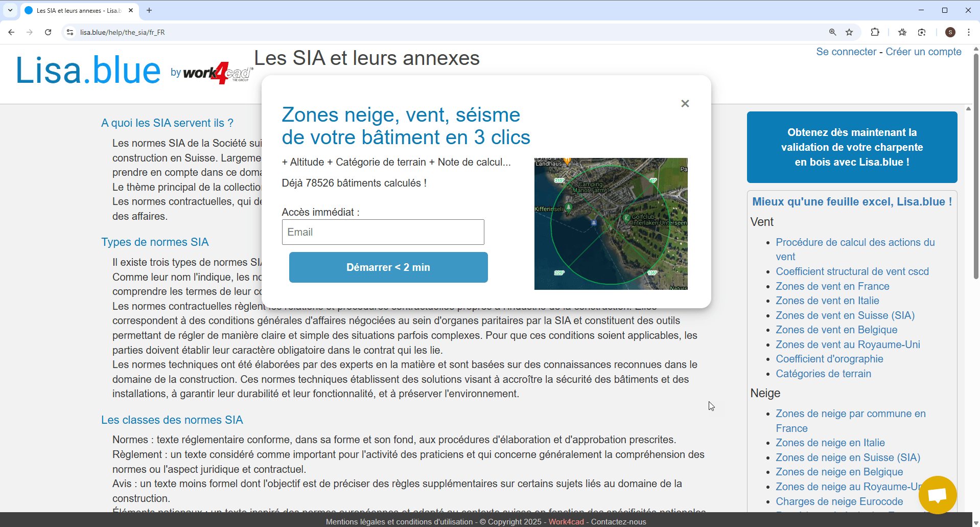Click the Lisa.blue logo
Screen dimensions: 980x527
pos(88,71)
